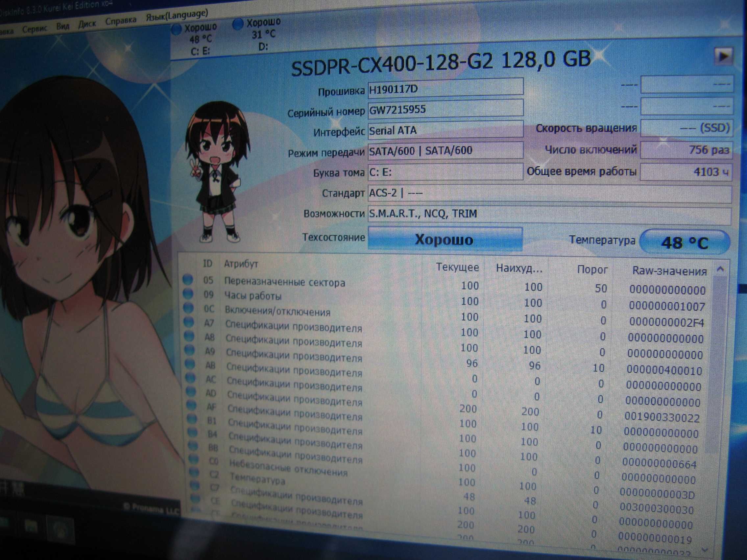Click the Общее время работы value 4103 ч

687,172
